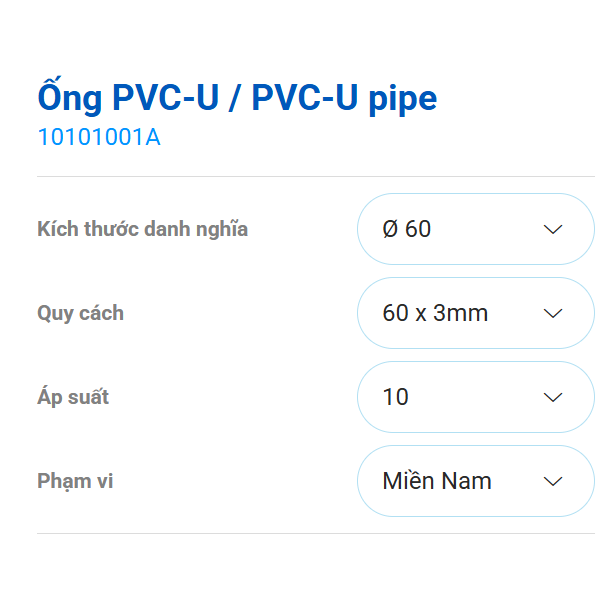Click the product code 10101001A
This screenshot has height=600, width=600.
tap(98, 138)
